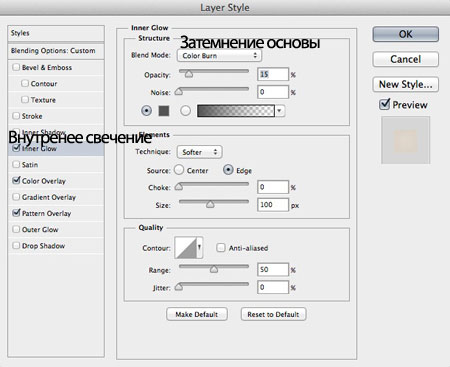The height and width of the screenshot is (367, 450).
Task: Uncheck the Inner Glow effect
Action: pyautogui.click(x=16, y=148)
